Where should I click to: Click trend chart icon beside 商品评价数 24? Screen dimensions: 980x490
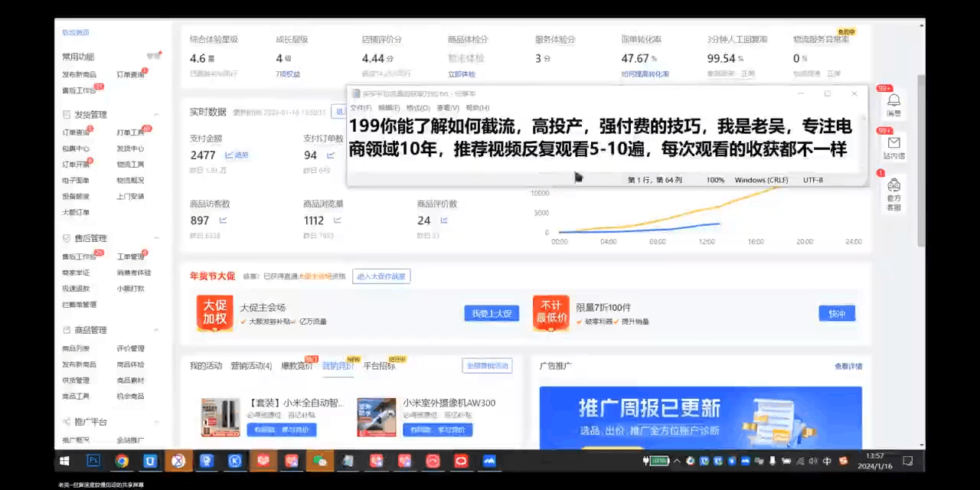[445, 220]
